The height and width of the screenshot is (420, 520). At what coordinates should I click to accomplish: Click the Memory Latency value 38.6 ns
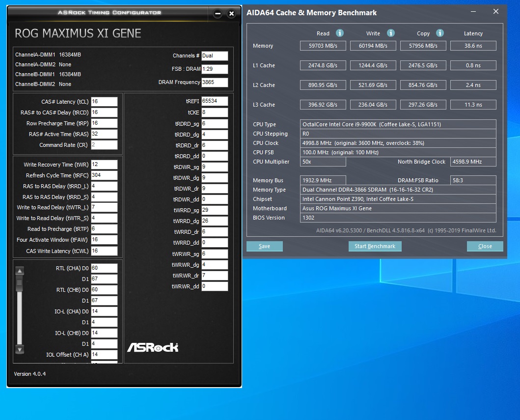coord(473,46)
